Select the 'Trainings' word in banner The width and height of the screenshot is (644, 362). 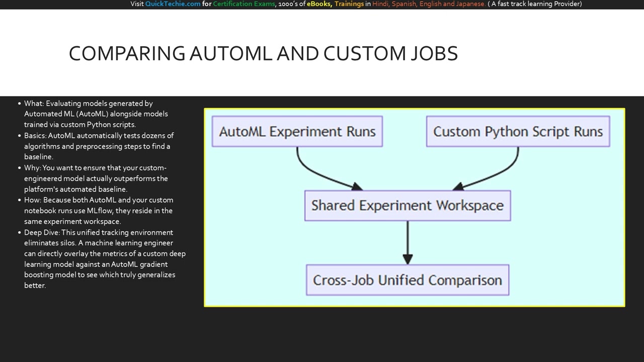pyautogui.click(x=349, y=4)
